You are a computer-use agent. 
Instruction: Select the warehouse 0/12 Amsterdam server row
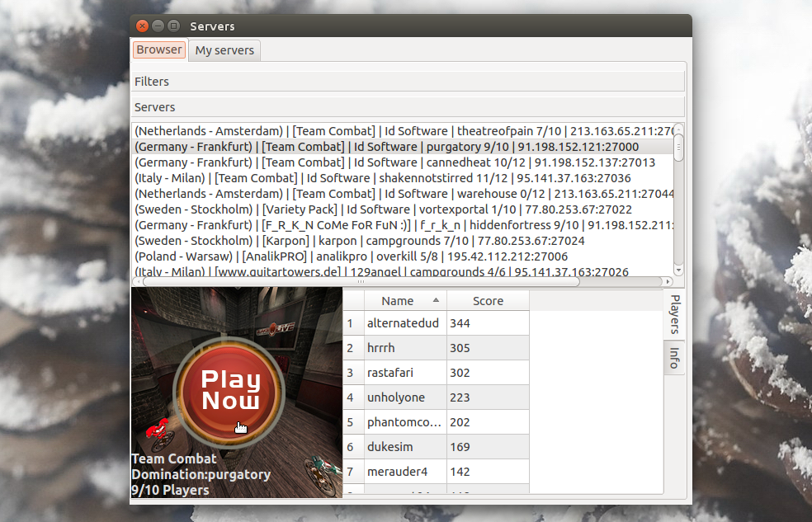coord(404,194)
